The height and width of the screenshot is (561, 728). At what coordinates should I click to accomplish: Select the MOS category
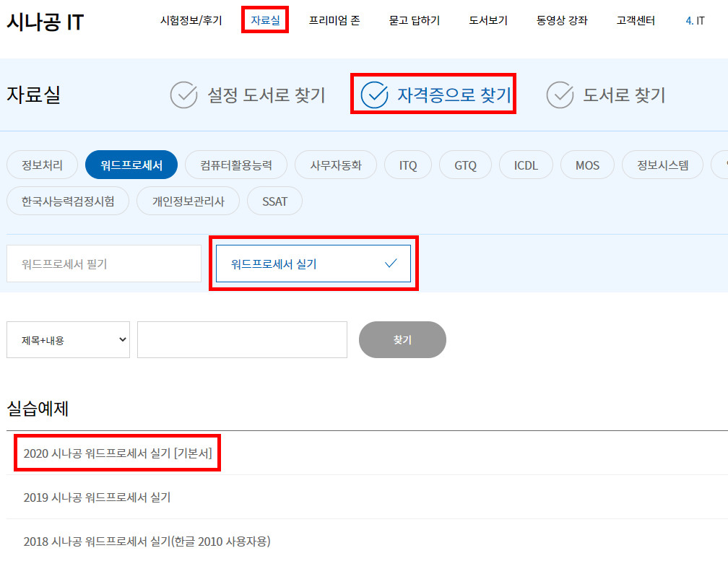point(587,165)
